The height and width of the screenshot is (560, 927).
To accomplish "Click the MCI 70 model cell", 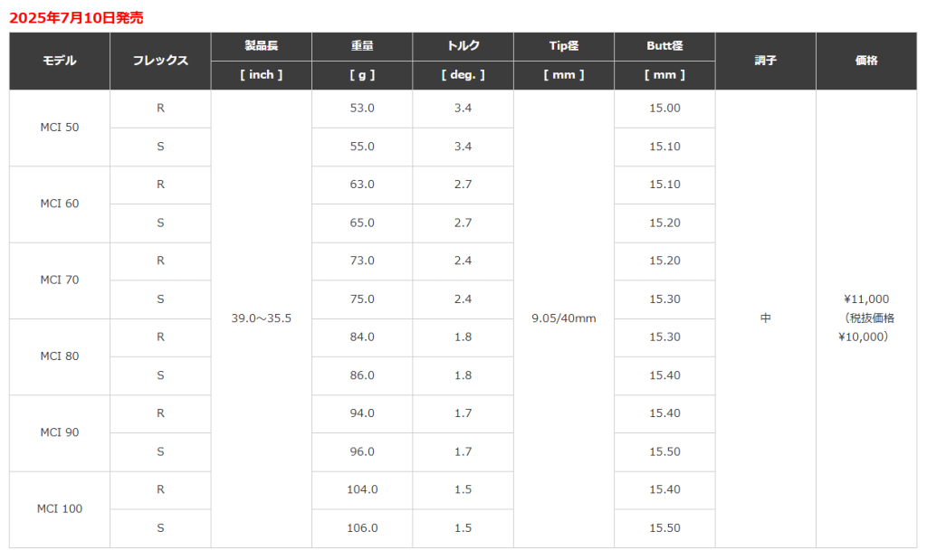I will [60, 280].
